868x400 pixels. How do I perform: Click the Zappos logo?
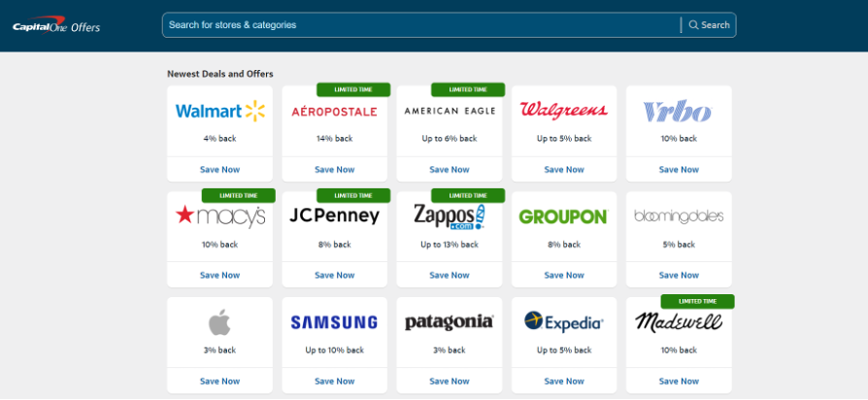pos(449,217)
